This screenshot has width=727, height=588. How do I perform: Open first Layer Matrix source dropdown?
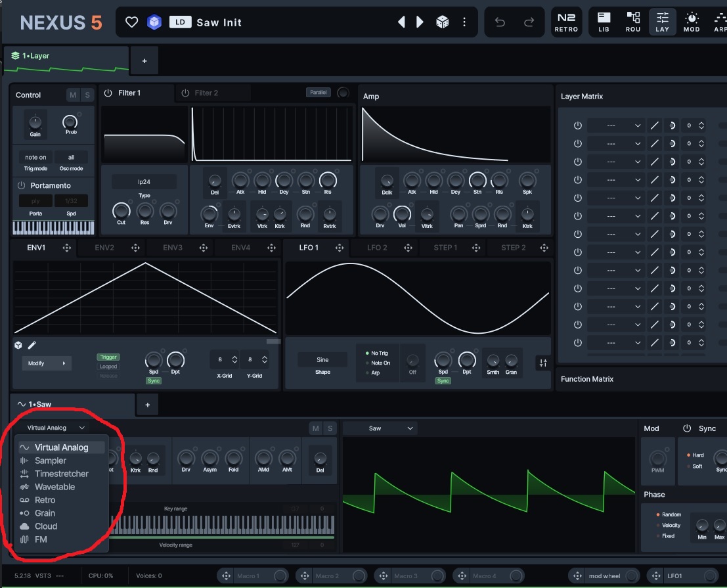tap(615, 125)
